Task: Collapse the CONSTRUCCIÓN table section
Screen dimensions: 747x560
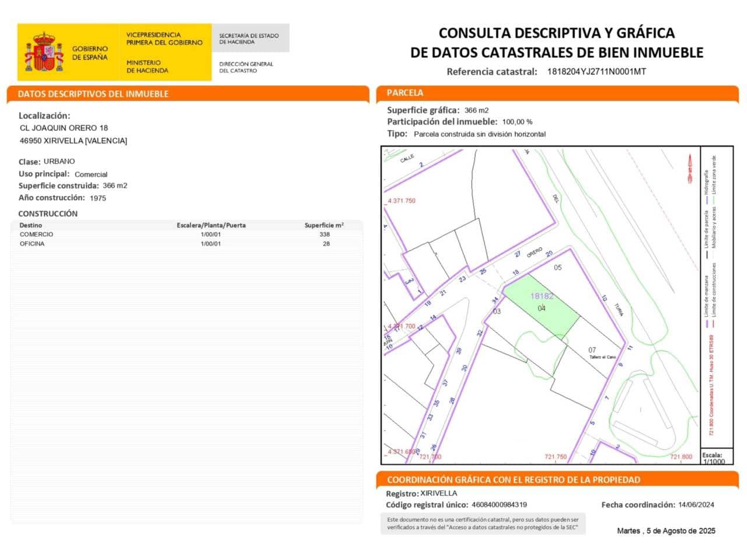Action: click(47, 213)
